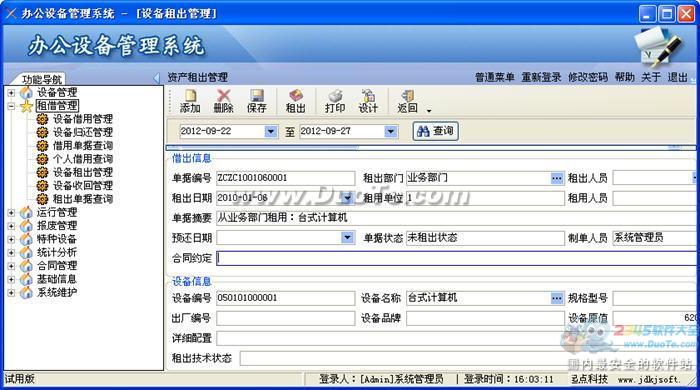Select the 功能导航 tab
The height and width of the screenshot is (390, 700).
(x=42, y=79)
